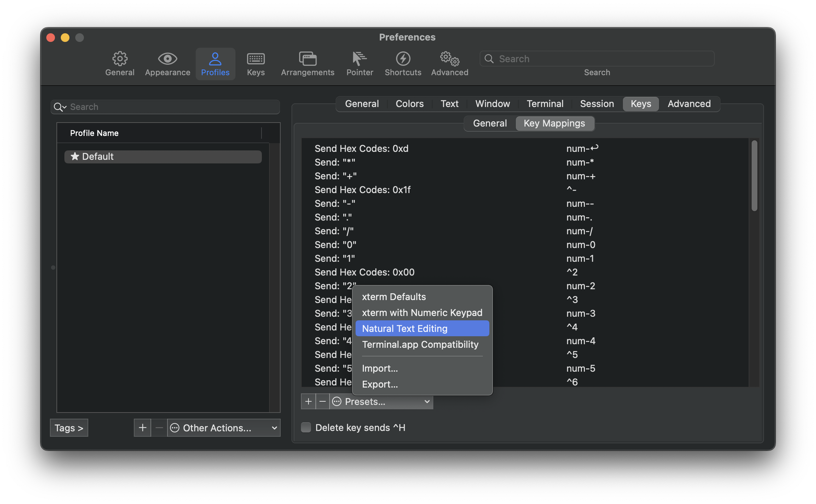
Task: Choose Terminal.app Compatibility preset
Action: [x=422, y=345]
